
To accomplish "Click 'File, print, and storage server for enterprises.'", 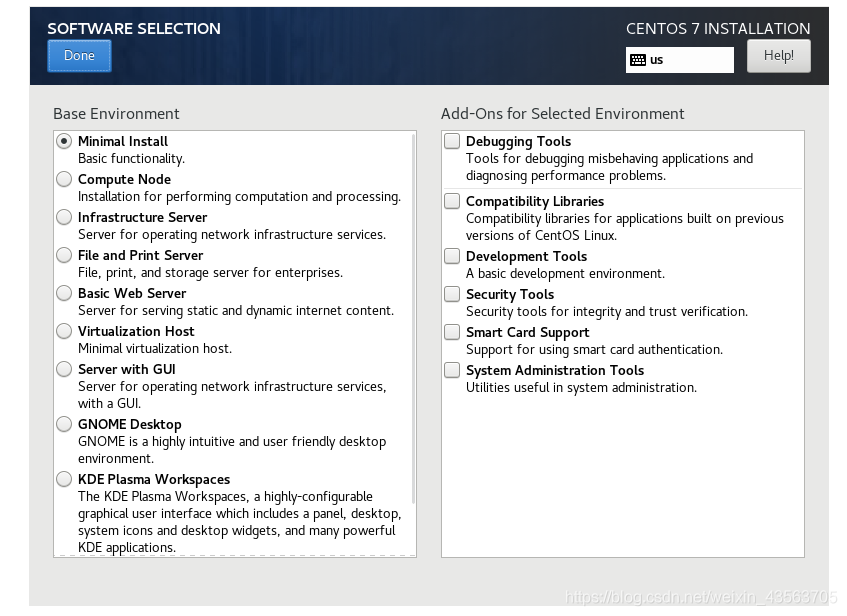I will coord(210,272).
